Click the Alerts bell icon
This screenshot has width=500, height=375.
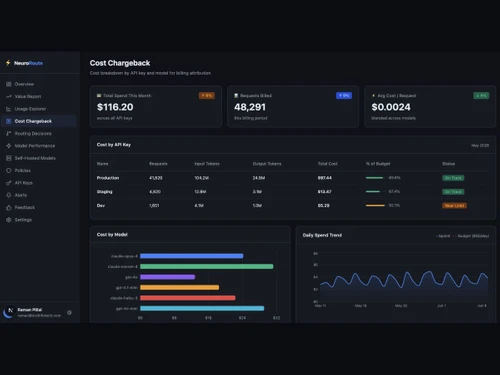(9, 195)
